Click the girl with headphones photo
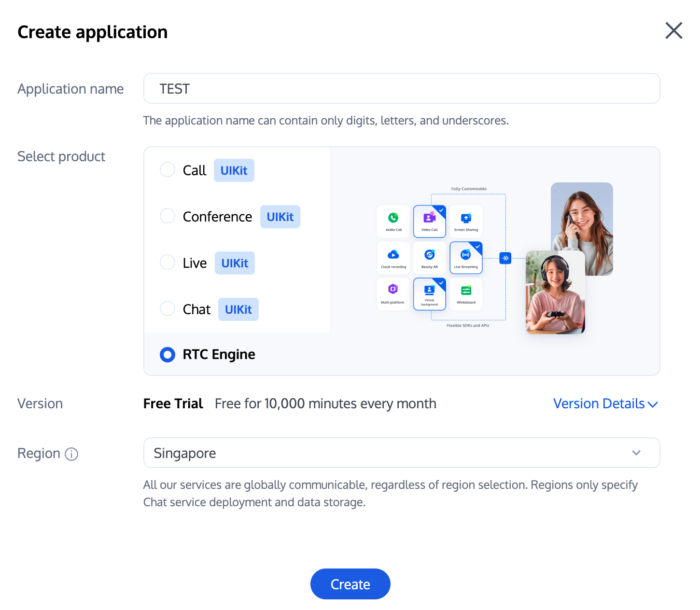Screen dimensions: 700x610 [555, 292]
